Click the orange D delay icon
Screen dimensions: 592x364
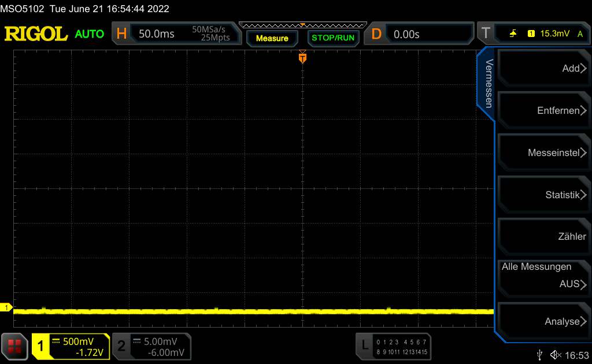pyautogui.click(x=376, y=34)
